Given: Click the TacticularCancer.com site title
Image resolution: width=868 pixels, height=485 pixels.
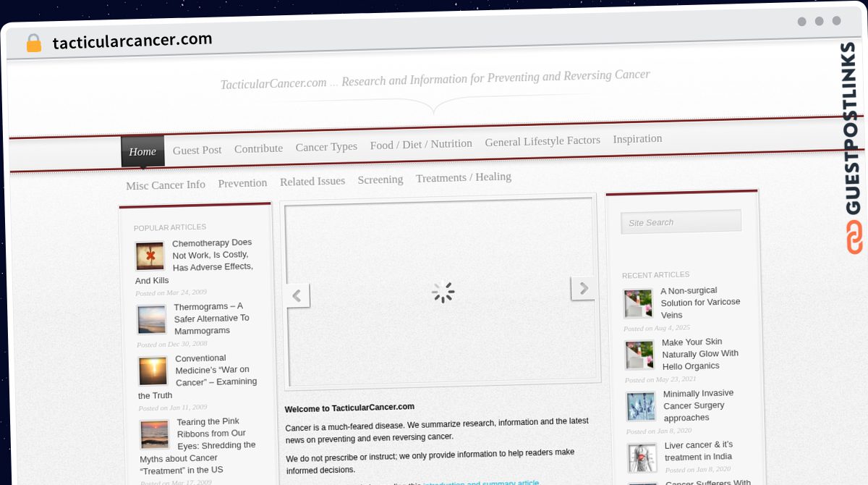Looking at the screenshot, I should (273, 84).
